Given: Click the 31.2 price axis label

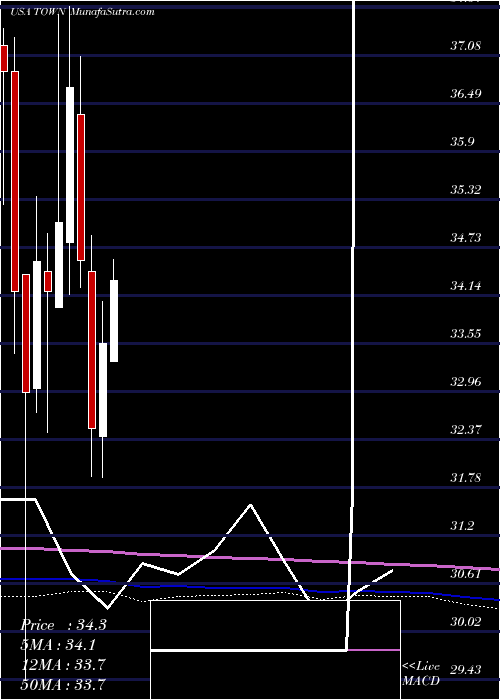Looking at the screenshot, I should coord(462,525).
